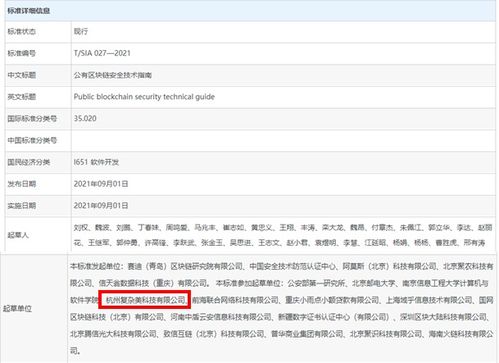
Task: Click '阿莫斯（北京）科技有限公司'
Action: point(389,266)
